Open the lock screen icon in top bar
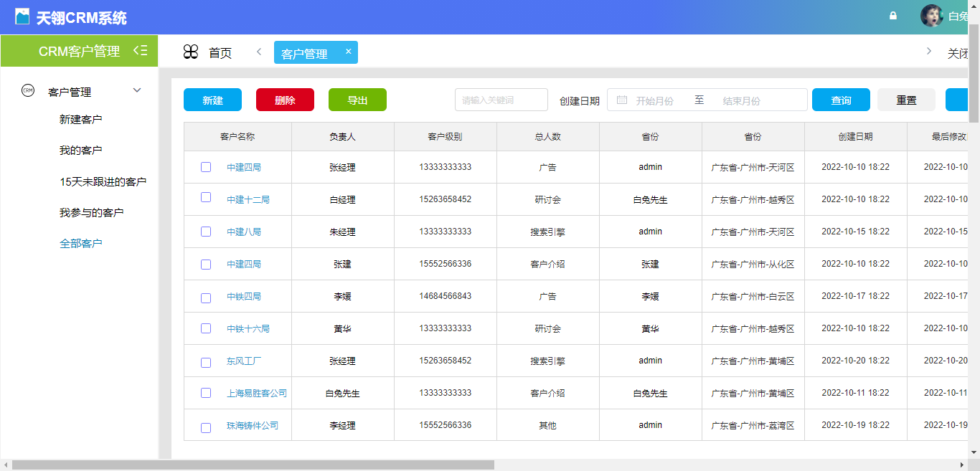 click(x=892, y=15)
